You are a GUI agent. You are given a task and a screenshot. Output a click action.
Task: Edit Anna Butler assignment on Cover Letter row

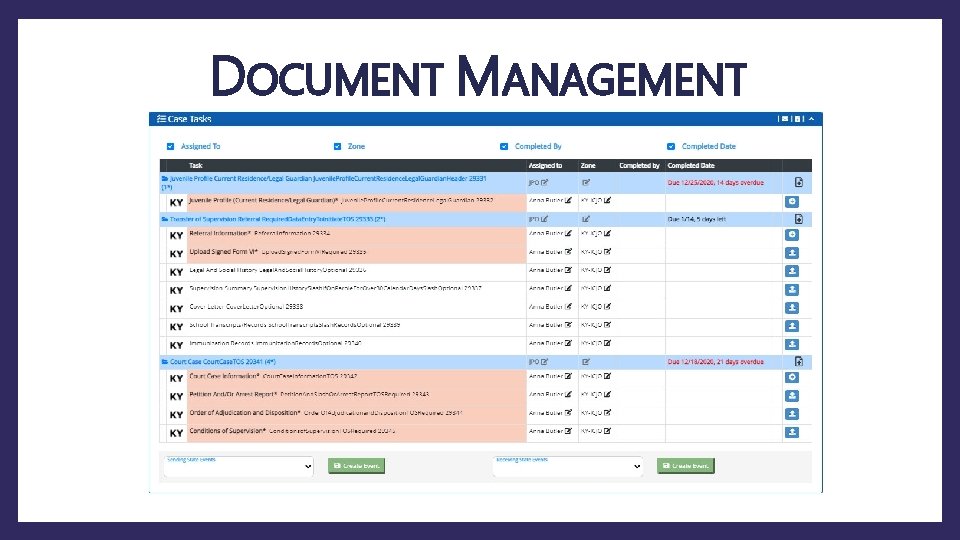pyautogui.click(x=568, y=306)
